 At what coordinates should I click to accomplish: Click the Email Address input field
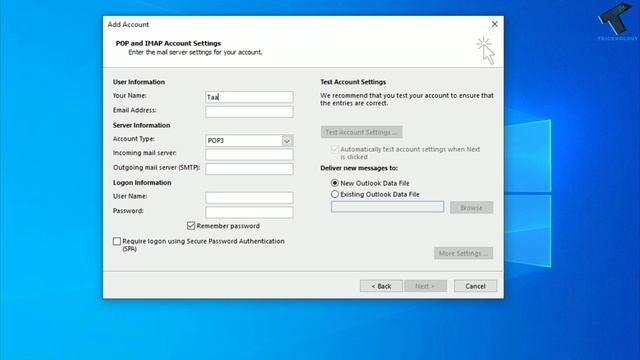249,112
